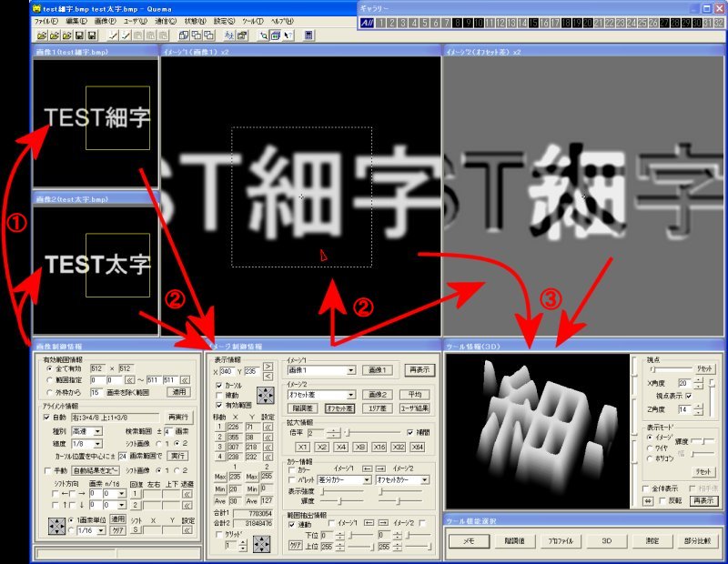This screenshot has height=564, width=728.
Task: Open the イメージ2 オフセット差 dropdown
Action: tap(351, 395)
